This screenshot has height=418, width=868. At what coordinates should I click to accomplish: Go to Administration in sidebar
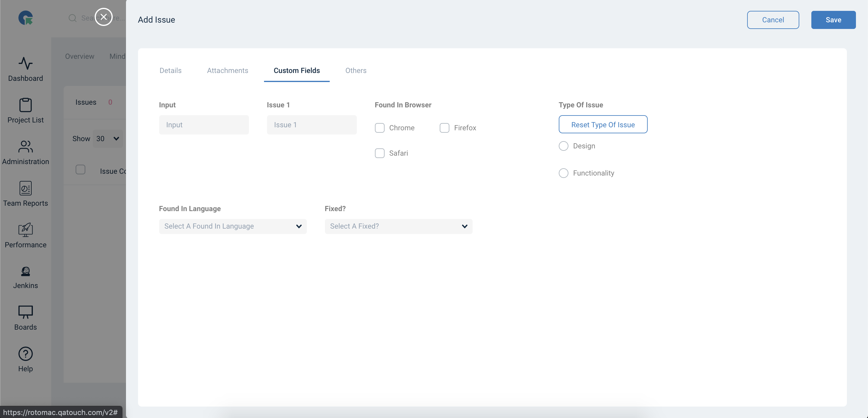click(26, 152)
